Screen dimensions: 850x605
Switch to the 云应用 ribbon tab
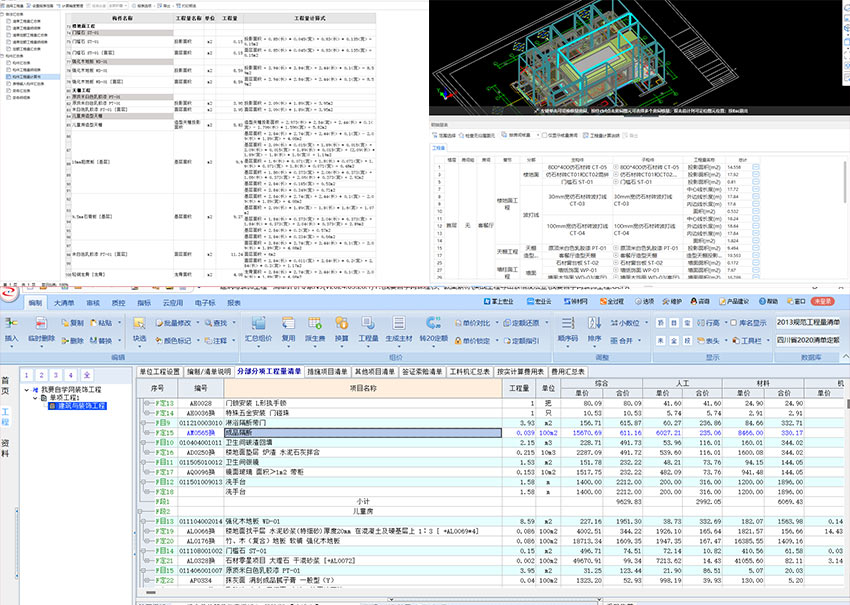(173, 303)
